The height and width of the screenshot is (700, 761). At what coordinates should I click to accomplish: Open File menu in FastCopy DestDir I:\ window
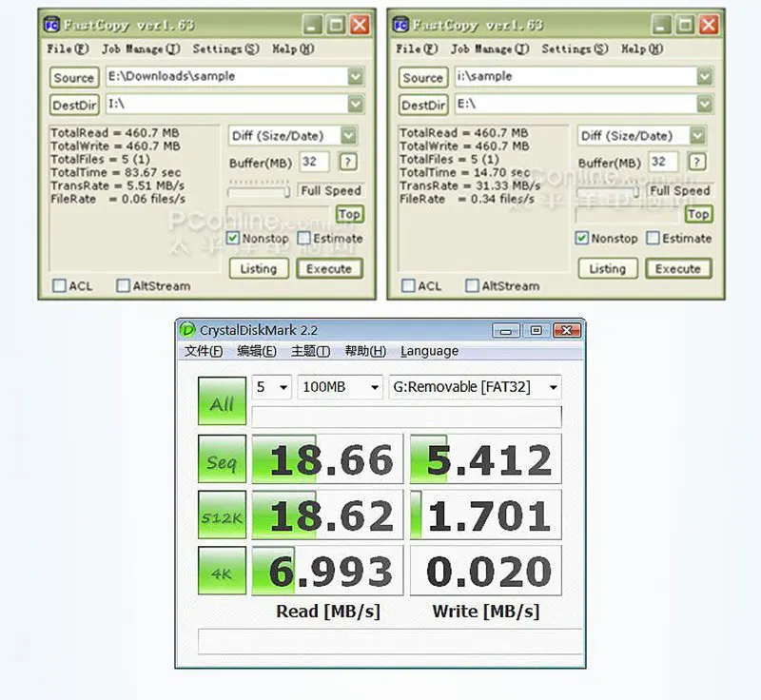tap(68, 49)
